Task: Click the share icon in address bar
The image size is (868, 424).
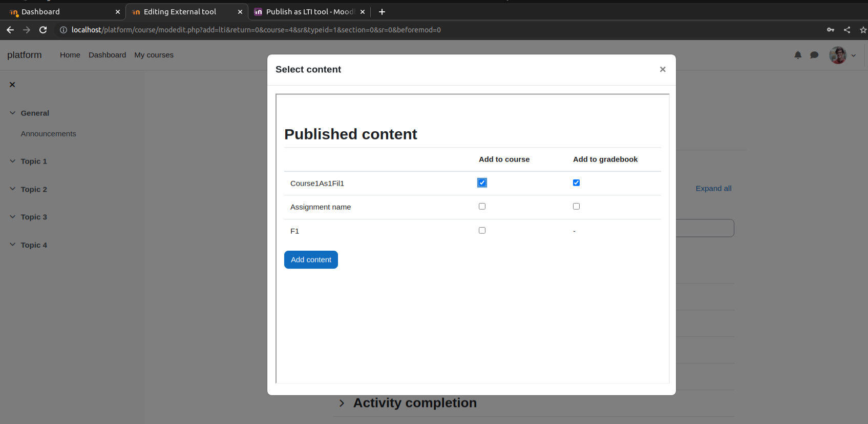Action: [x=847, y=30]
